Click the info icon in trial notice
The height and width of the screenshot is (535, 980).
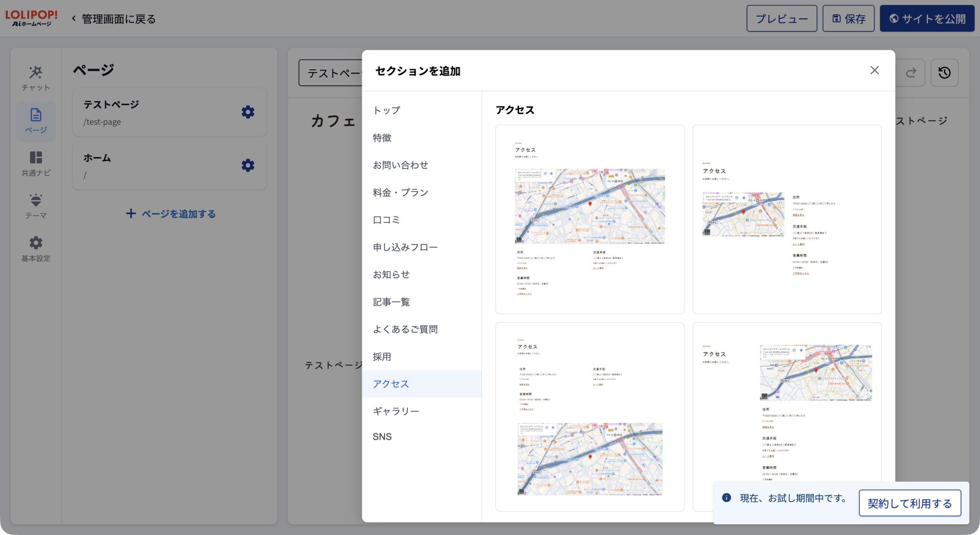[726, 498]
